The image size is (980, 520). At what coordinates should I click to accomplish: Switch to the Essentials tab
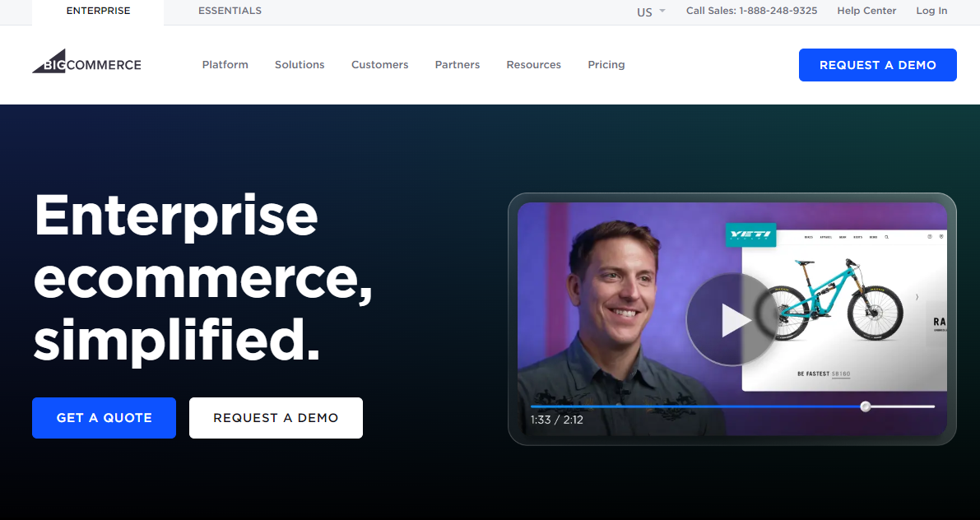(x=230, y=11)
